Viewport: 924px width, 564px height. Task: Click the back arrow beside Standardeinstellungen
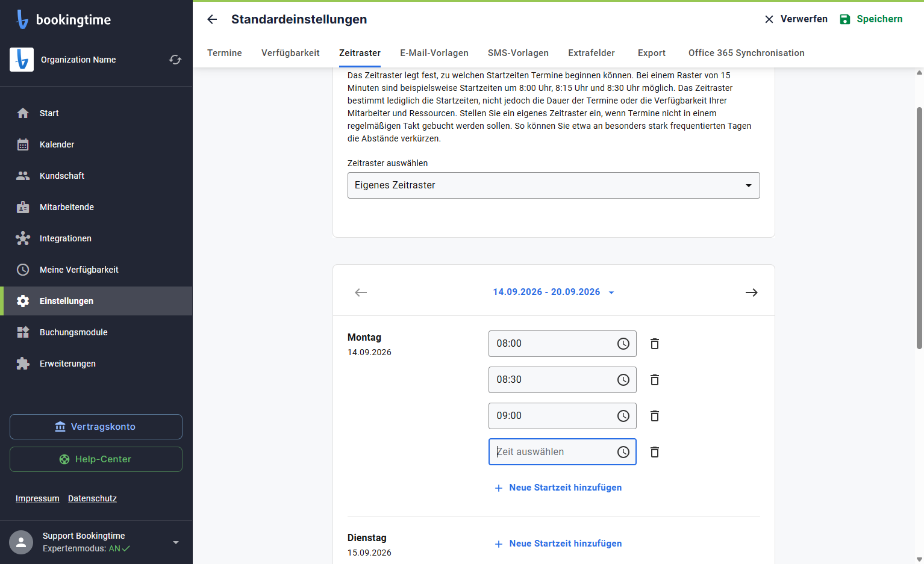tap(212, 19)
